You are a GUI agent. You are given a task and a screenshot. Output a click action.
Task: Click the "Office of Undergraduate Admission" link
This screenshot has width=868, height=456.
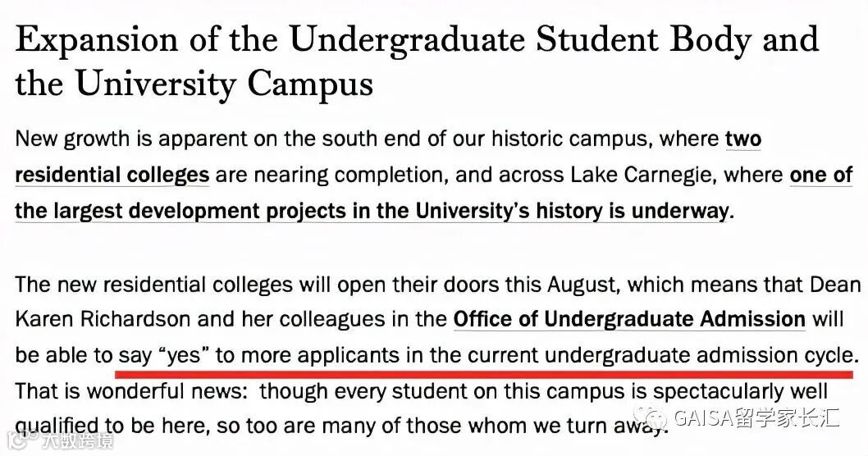[629, 319]
